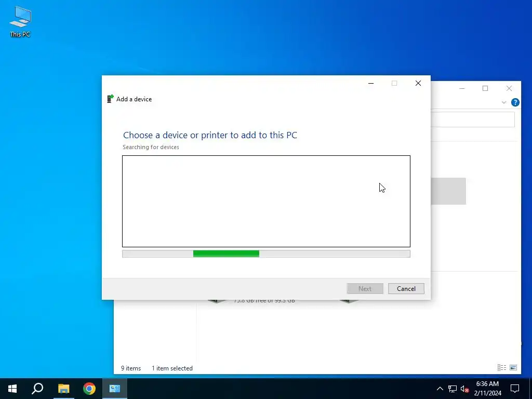Click the disabled Next button
This screenshot has height=399, width=532.
pos(365,289)
